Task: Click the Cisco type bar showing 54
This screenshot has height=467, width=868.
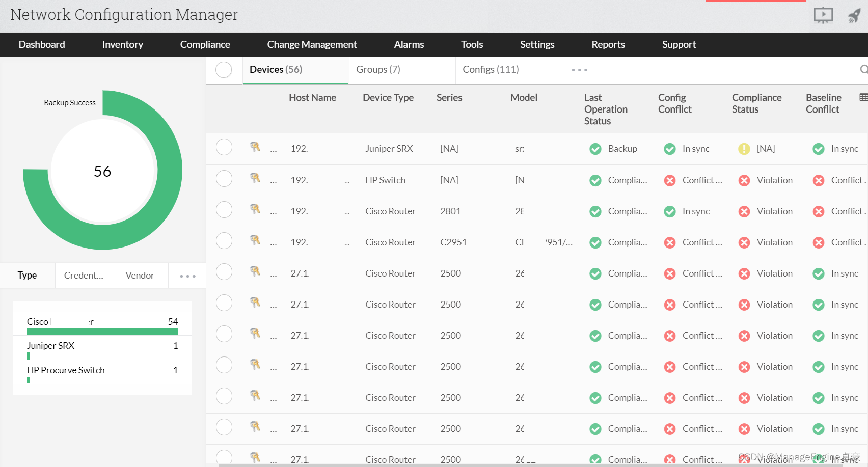Action: coord(102,332)
